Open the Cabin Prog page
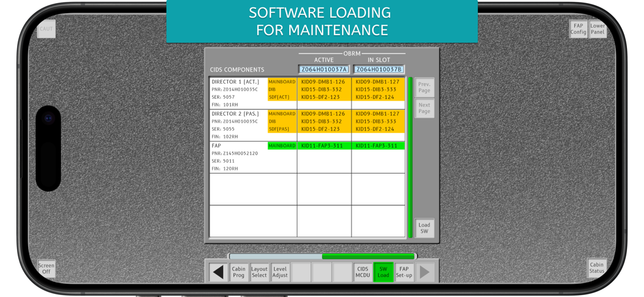 click(239, 272)
